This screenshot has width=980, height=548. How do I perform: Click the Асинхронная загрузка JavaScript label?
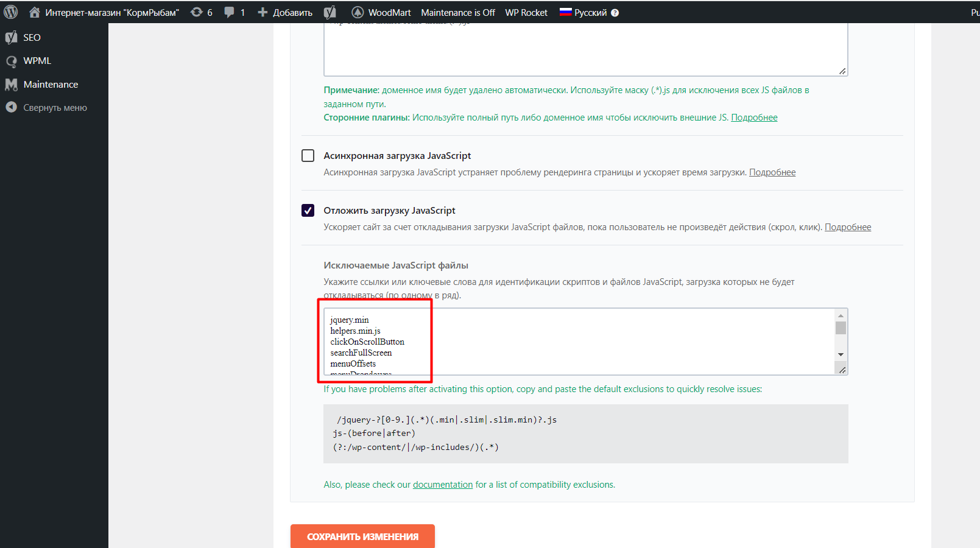[x=397, y=156]
